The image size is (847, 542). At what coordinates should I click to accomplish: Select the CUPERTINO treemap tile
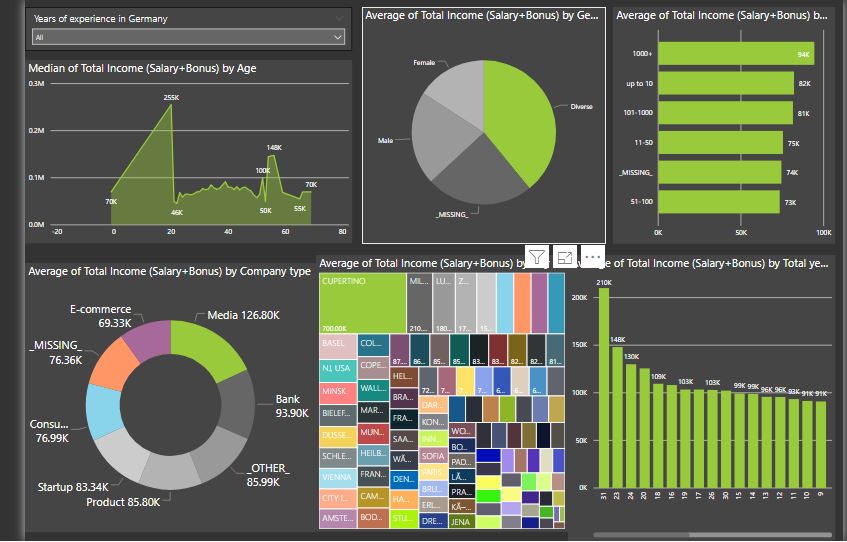tap(362, 303)
